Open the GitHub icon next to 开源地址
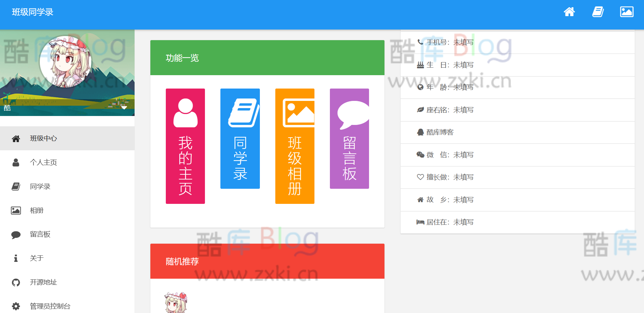Image resolution: width=644 pixels, height=313 pixels. [x=16, y=282]
